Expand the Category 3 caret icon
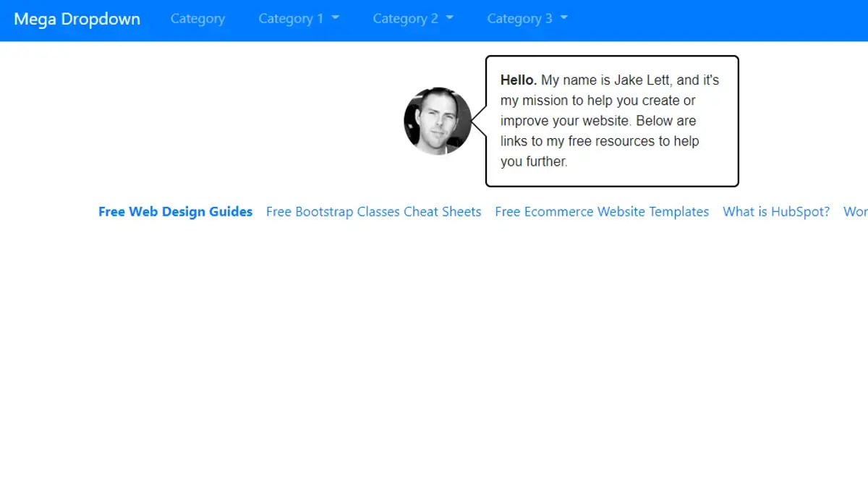The width and height of the screenshot is (868, 489). pyautogui.click(x=563, y=20)
